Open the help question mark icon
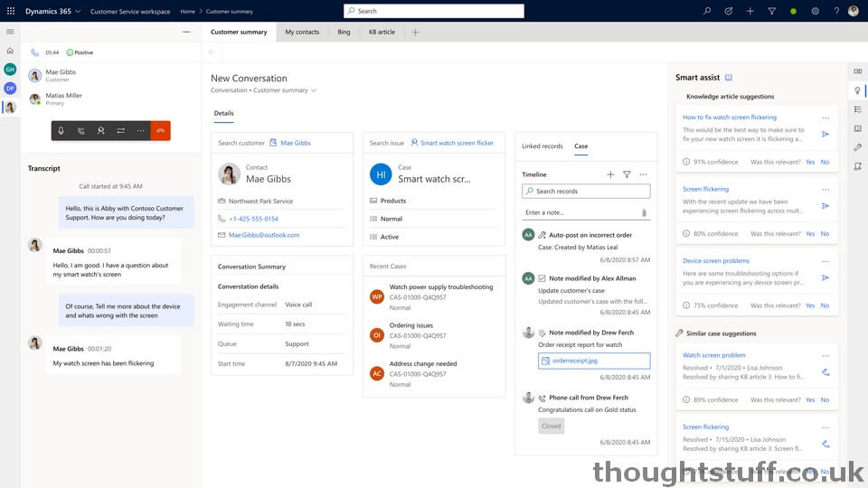Viewport: 868px width, 488px height. [x=836, y=11]
